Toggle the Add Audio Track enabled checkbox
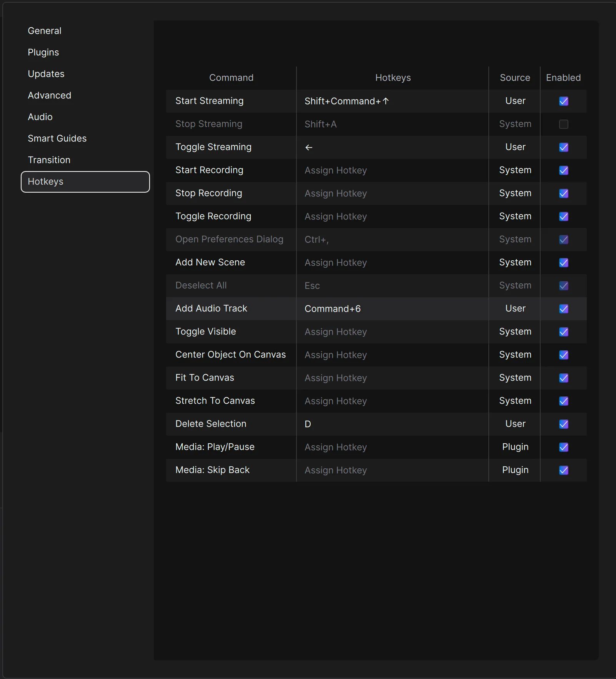 [563, 309]
